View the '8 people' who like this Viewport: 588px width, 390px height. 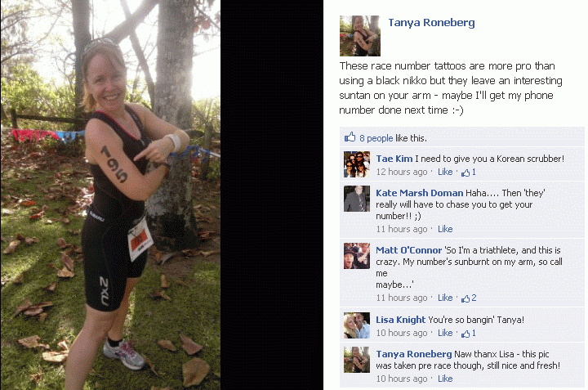376,138
